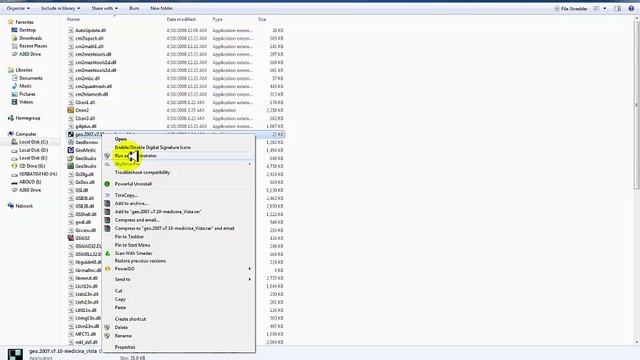Click the New folder button
The height and width of the screenshot is (360, 640).
[161, 8]
